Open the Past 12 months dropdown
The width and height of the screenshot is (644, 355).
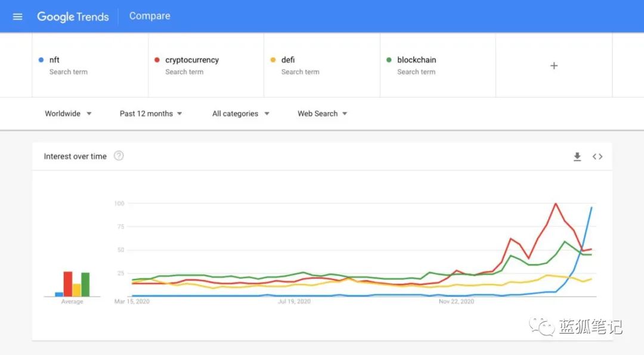(151, 114)
